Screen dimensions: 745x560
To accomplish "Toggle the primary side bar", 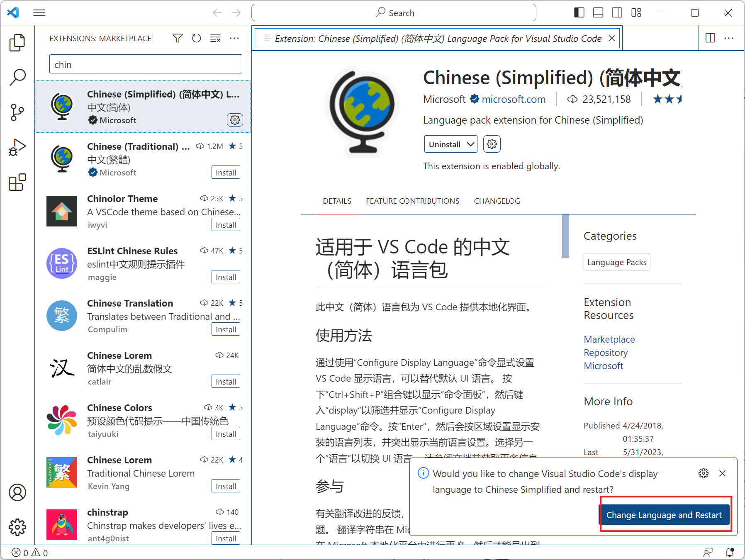I will click(579, 13).
